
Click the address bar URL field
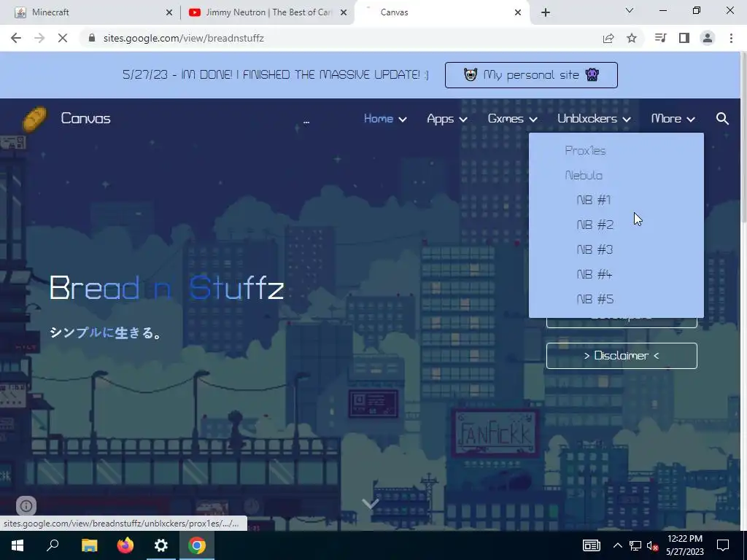(x=343, y=38)
